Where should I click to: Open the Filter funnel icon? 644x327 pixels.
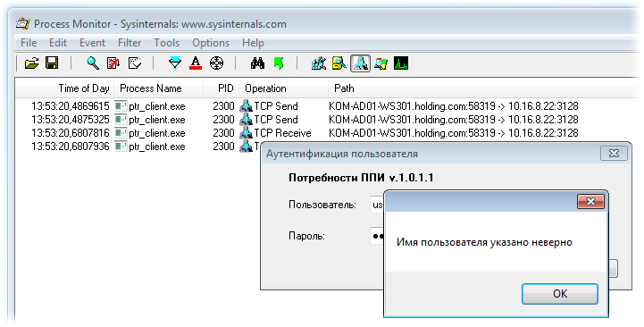175,63
